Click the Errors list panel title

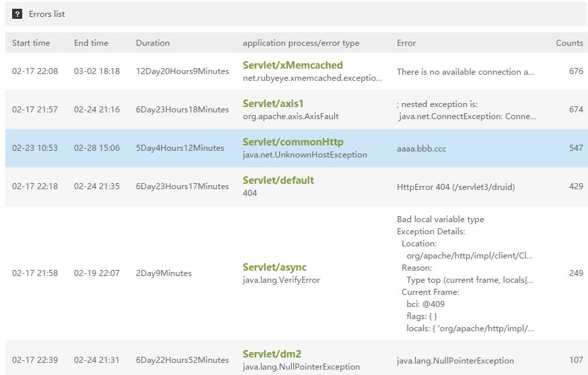pyautogui.click(x=47, y=14)
